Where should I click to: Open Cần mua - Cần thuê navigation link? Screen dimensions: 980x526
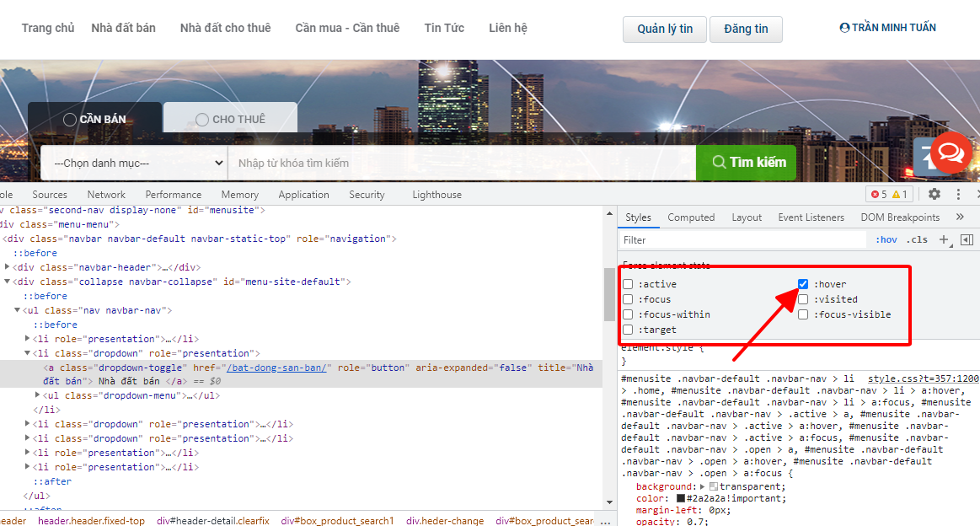point(347,28)
